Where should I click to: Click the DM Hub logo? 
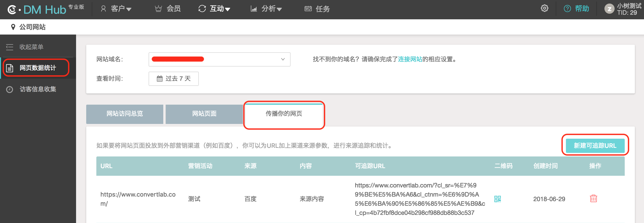[x=37, y=10]
